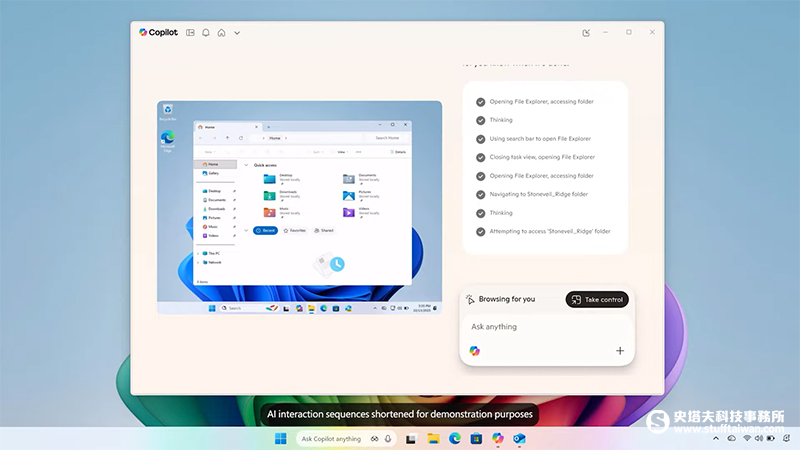Go to Copilot home icon

point(221,32)
